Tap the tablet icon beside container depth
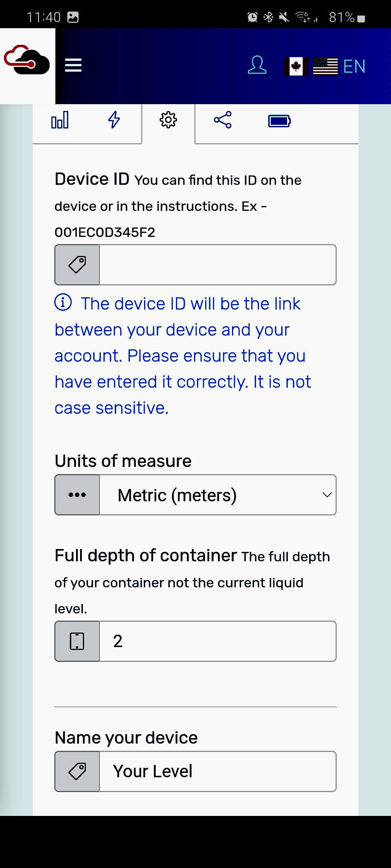This screenshot has height=868, width=391. coord(77,641)
